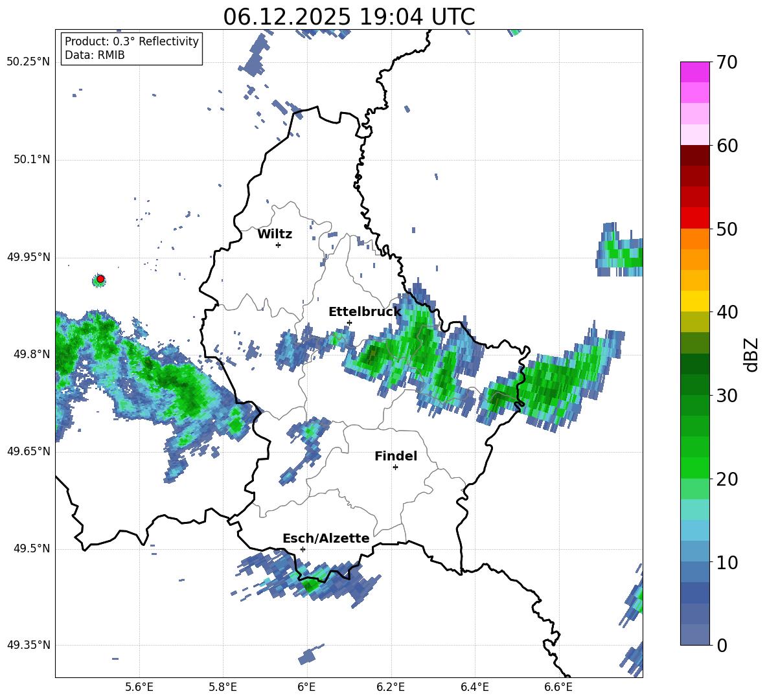
Task: Click the 40 colorbar tick label
Action: [x=727, y=312]
